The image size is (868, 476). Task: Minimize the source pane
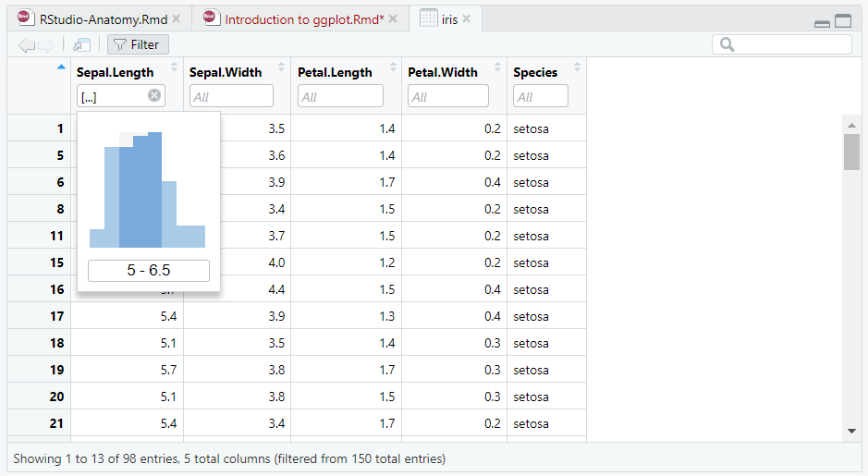[822, 22]
